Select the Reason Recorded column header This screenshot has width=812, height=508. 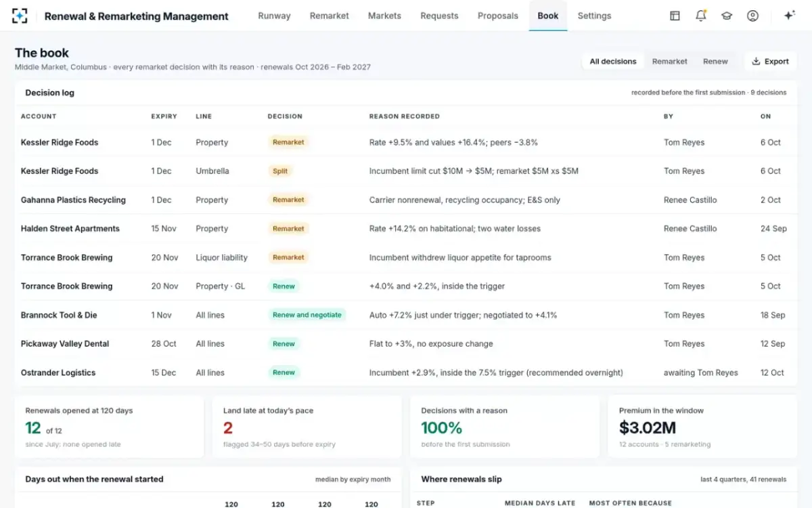tap(405, 117)
